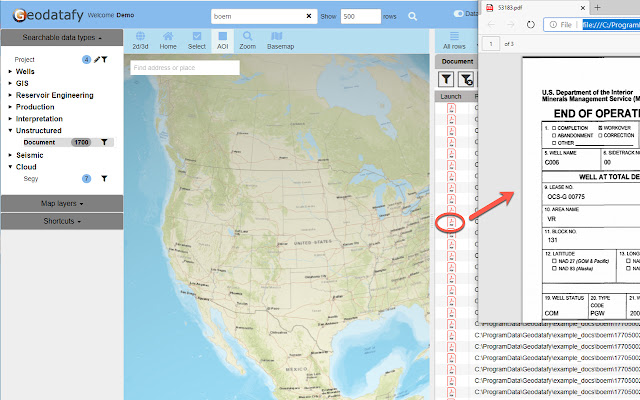The width and height of the screenshot is (640, 400).
Task: Open the Segy row filter funnel
Action: click(x=104, y=178)
